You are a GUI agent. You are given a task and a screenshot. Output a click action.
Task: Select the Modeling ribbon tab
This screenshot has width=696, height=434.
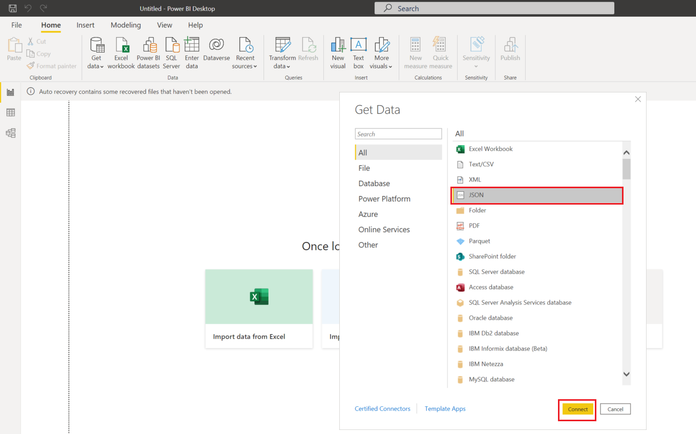point(126,25)
